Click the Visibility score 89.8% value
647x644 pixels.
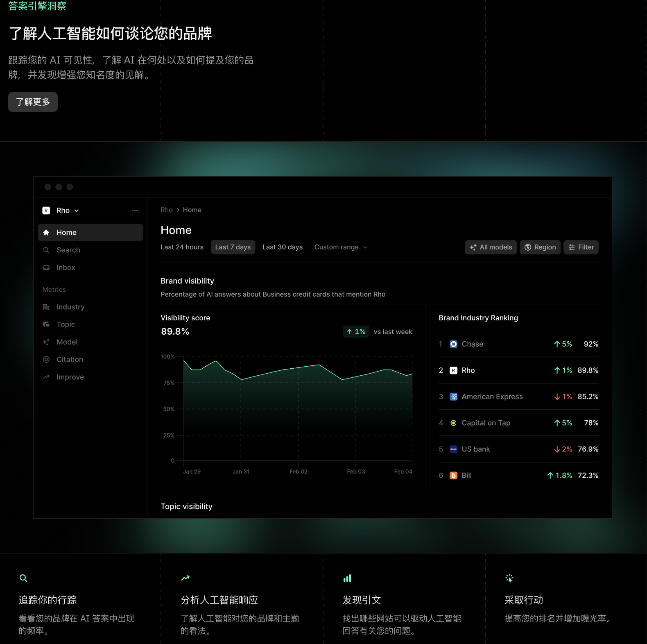coord(175,331)
